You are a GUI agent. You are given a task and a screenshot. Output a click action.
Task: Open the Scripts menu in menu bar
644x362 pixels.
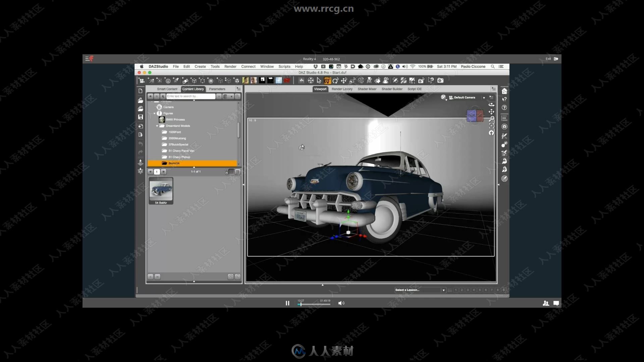click(x=284, y=67)
